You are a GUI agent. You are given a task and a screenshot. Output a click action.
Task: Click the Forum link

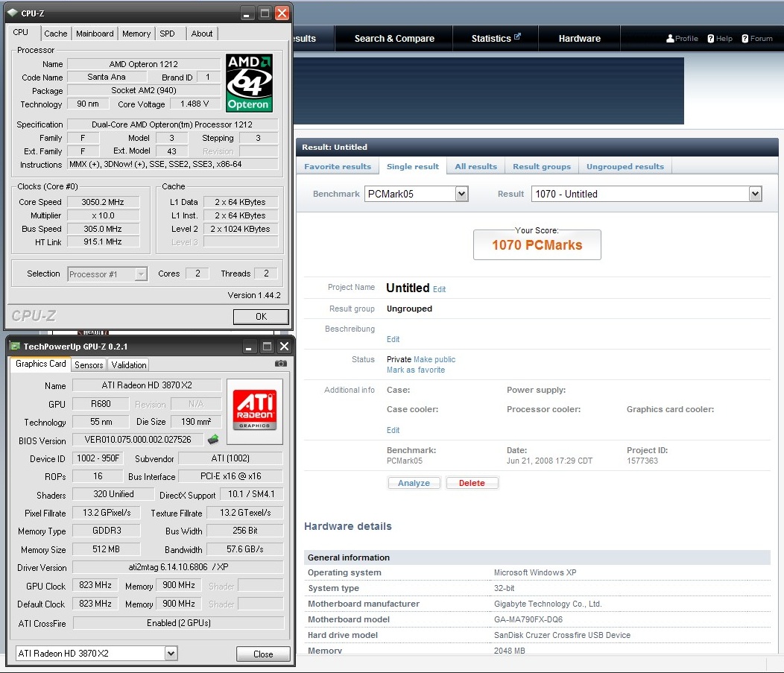click(761, 39)
